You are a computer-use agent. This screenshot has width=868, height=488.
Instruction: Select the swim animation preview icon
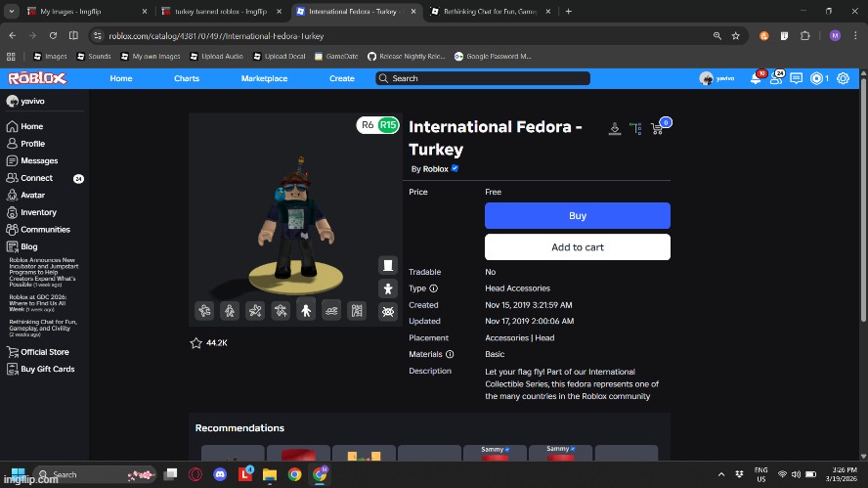point(331,311)
